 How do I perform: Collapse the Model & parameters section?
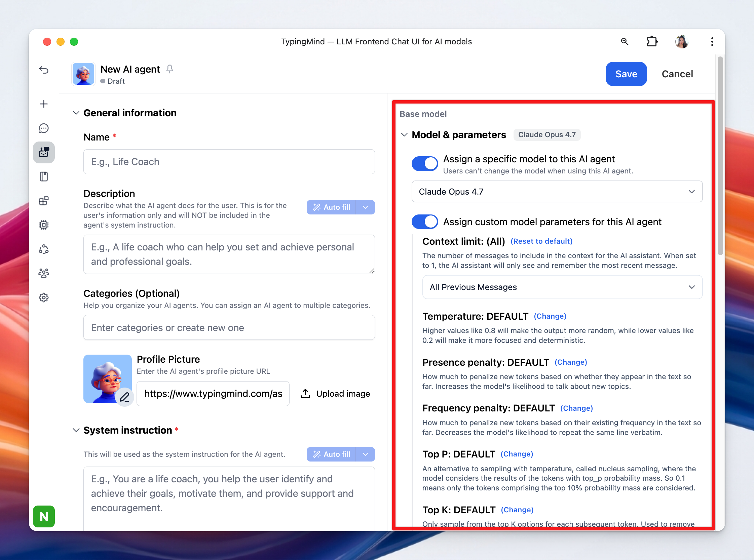point(404,134)
